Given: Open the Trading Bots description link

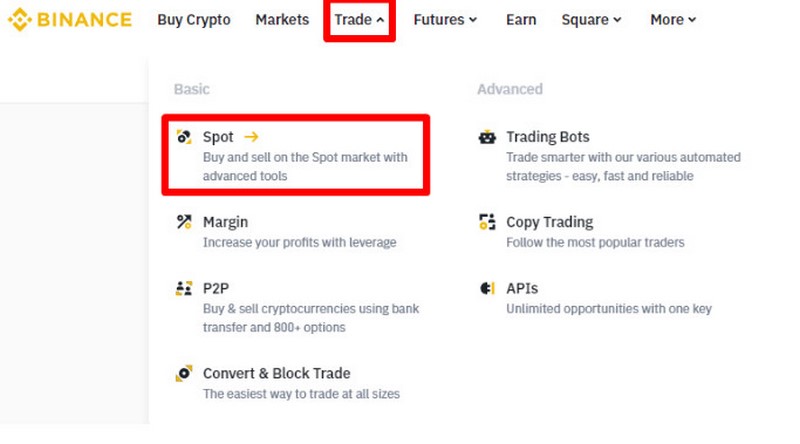Looking at the screenshot, I should tap(623, 166).
